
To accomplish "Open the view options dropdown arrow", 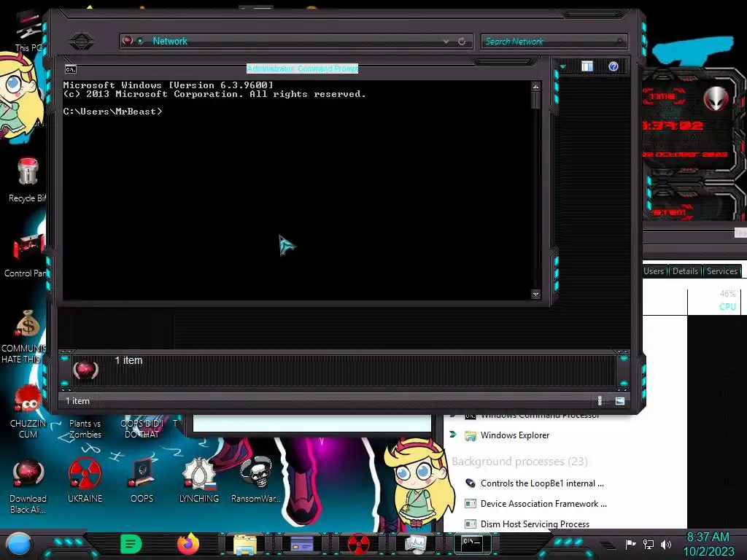I will click(562, 66).
